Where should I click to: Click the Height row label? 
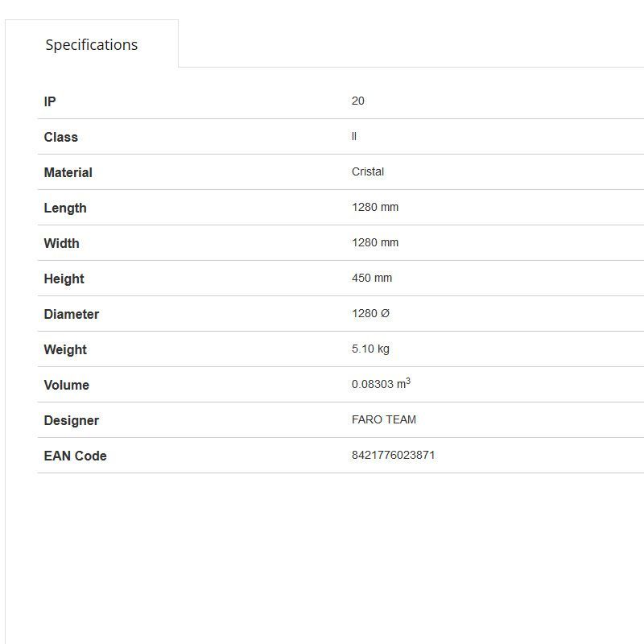point(64,279)
